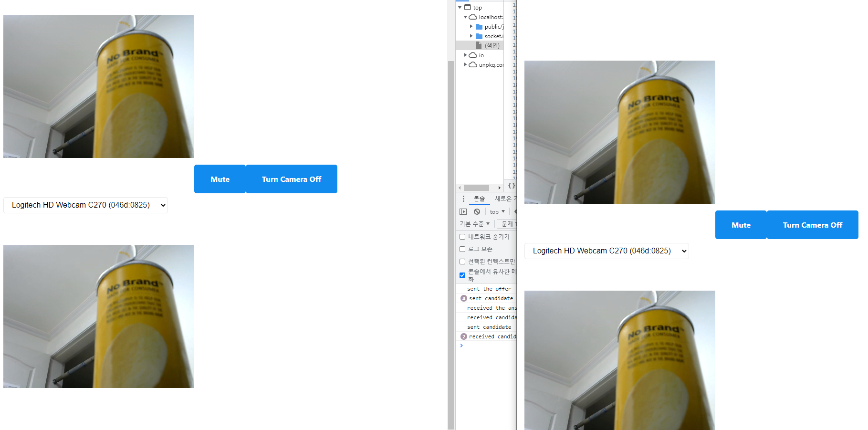The image size is (868, 430).
Task: Click Mute button in right page
Action: click(x=741, y=225)
